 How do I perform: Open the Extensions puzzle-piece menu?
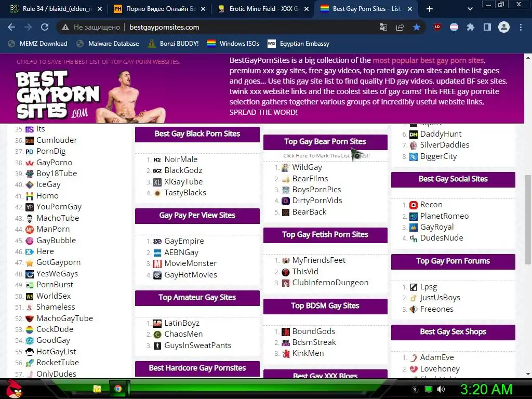pyautogui.click(x=471, y=27)
